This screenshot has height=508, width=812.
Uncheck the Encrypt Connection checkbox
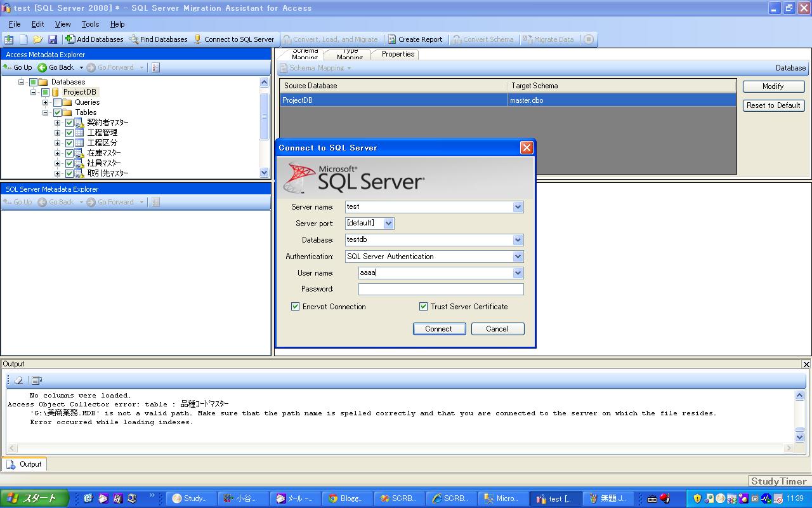click(295, 307)
